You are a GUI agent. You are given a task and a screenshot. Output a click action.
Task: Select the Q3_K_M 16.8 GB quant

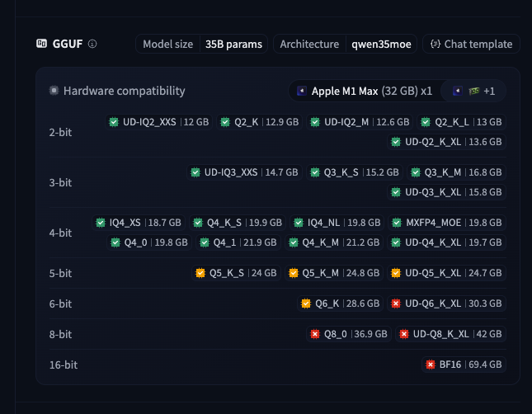(x=456, y=172)
